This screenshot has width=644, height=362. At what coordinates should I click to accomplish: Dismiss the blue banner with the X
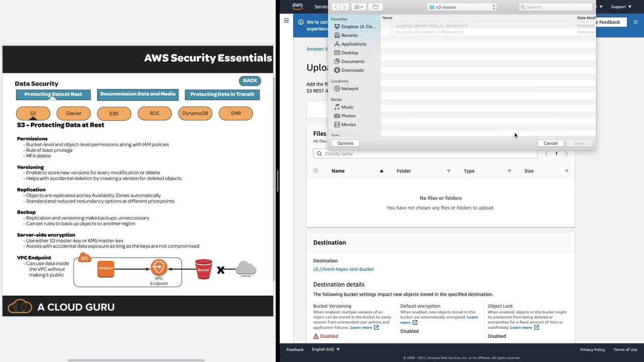[635, 22]
